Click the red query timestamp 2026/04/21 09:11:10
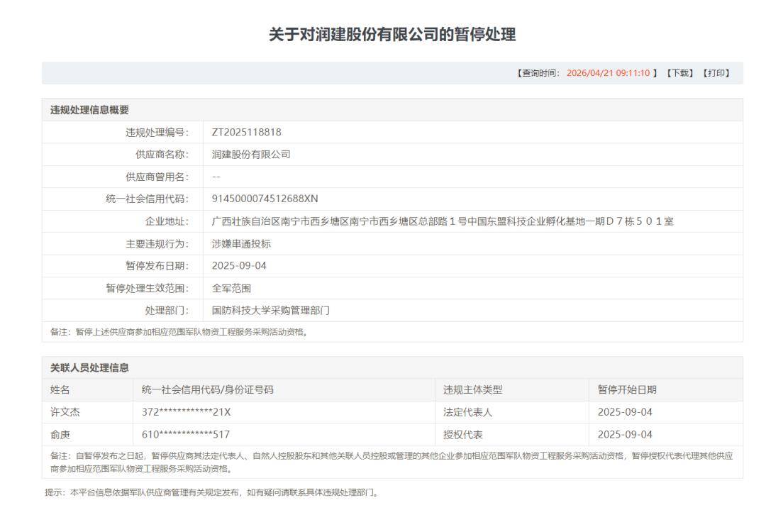This screenshot has height=532, width=766. [x=608, y=73]
